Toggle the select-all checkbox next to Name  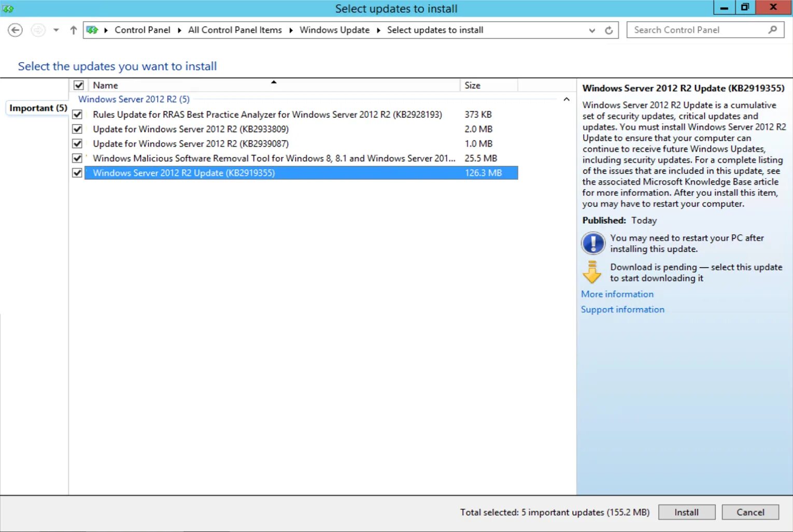click(79, 85)
